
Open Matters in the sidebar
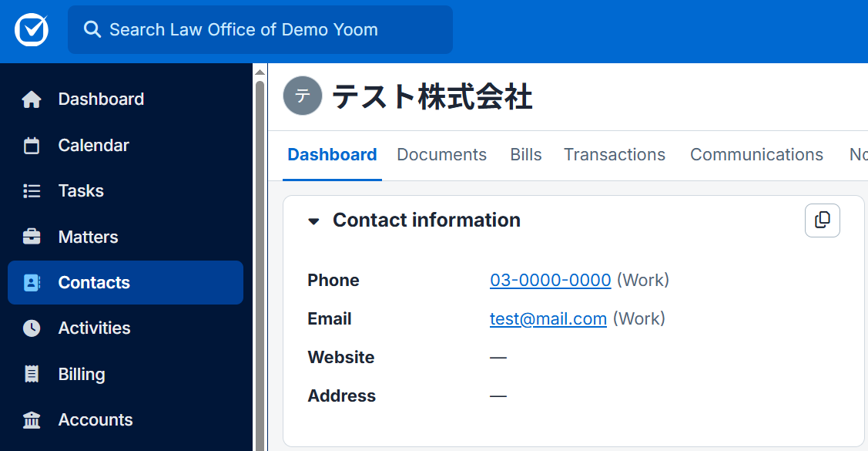[x=126, y=237]
